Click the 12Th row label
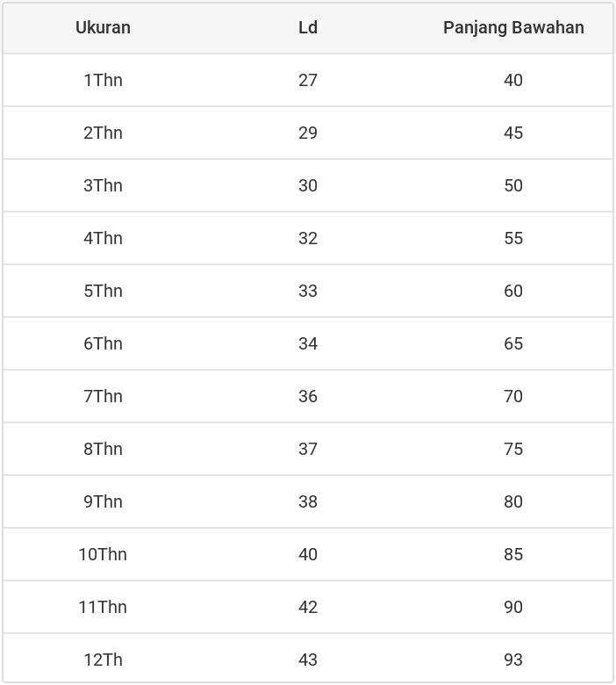Viewport: 616px width, 685px height. click(x=103, y=660)
